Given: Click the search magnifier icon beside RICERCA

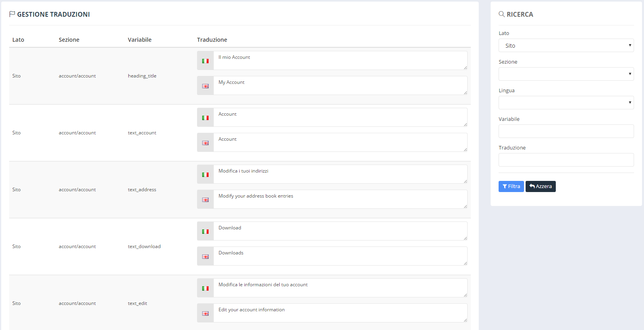Looking at the screenshot, I should 502,14.
